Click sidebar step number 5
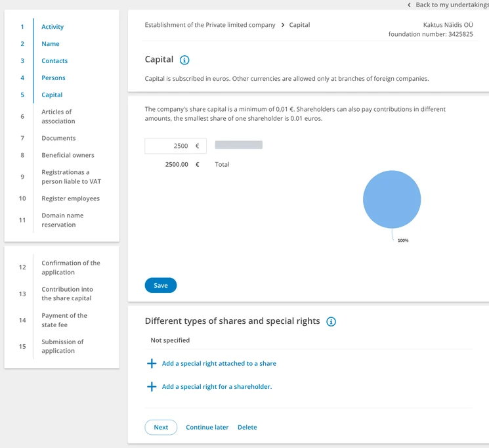Screen dimensions: 489x448 coord(22,95)
